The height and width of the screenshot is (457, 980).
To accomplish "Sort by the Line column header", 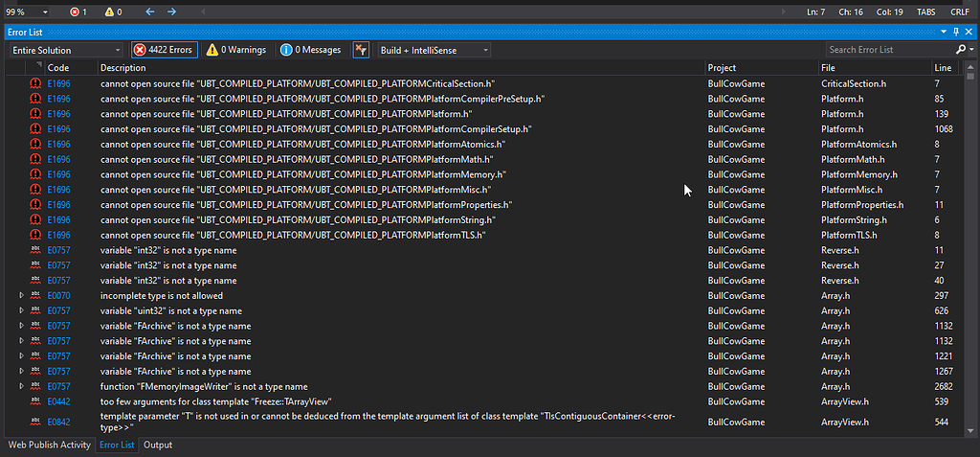I will pos(943,68).
